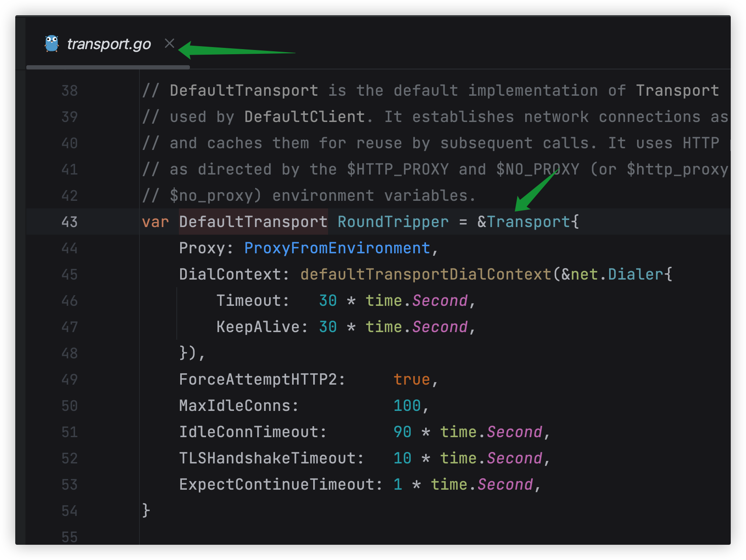Click the RoundTripper type name
746x560 pixels.
click(x=393, y=222)
